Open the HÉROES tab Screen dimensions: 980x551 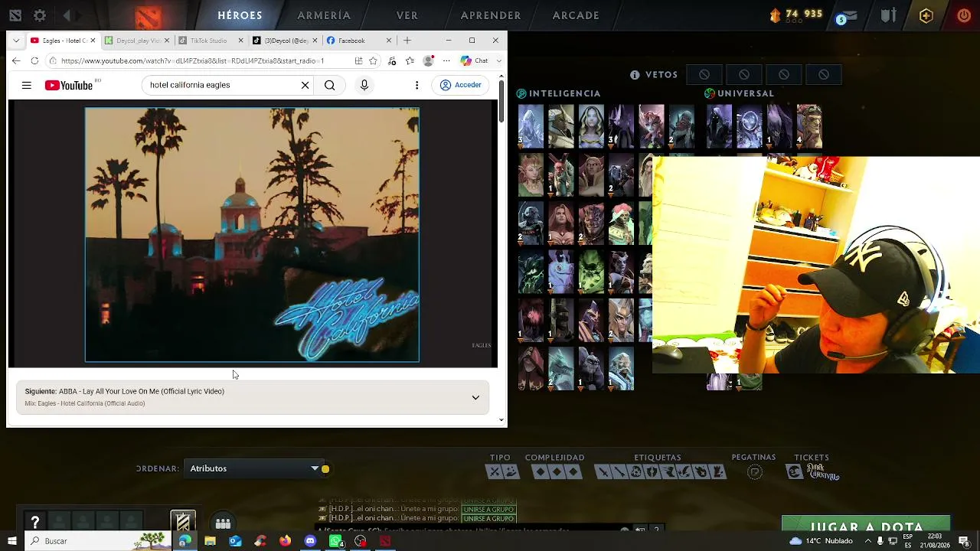click(x=240, y=15)
